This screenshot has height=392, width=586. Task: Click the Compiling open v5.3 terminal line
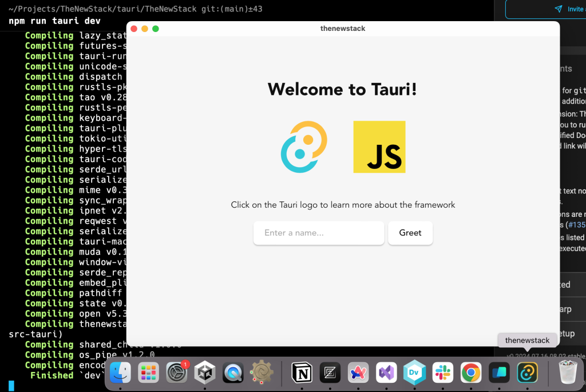point(76,314)
